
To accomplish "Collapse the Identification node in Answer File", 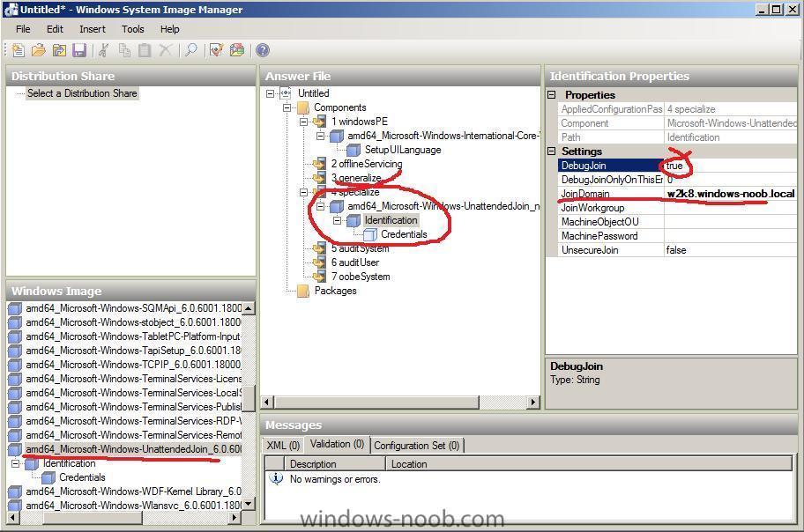I will click(x=337, y=221).
